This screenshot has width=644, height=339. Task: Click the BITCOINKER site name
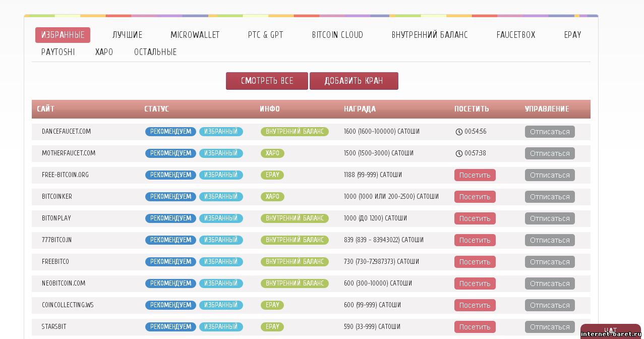click(56, 197)
